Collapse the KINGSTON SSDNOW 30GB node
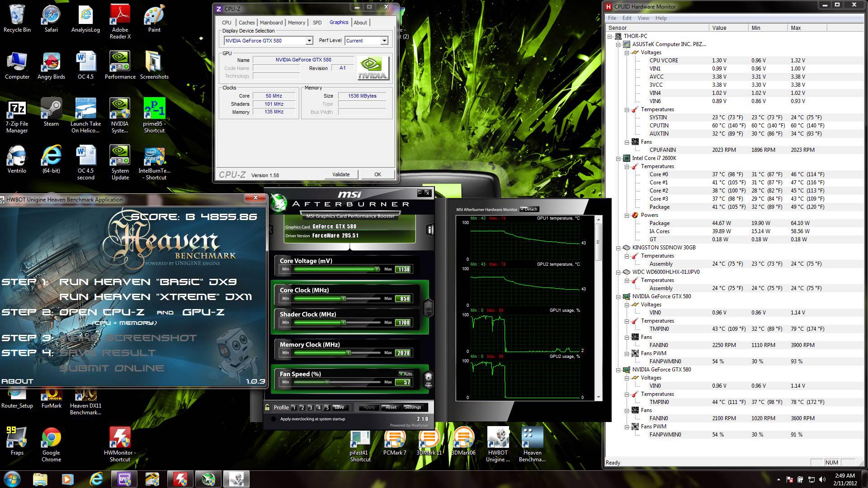Screen dimensions: 868x488 (x=618, y=248)
